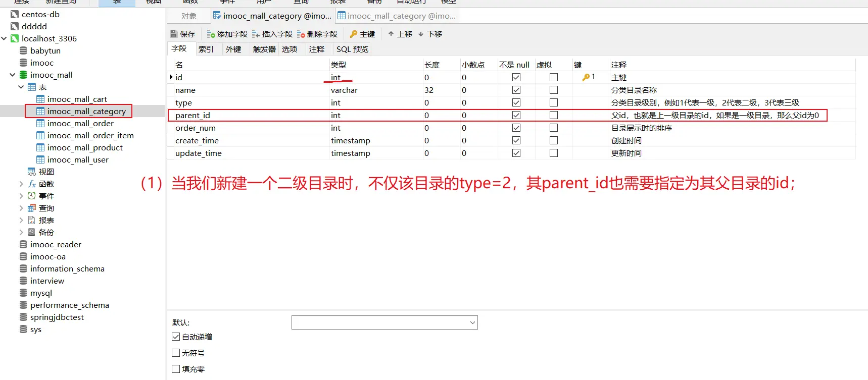
Task: Click the 查询 queries icon
Action: pyautogui.click(x=32, y=208)
